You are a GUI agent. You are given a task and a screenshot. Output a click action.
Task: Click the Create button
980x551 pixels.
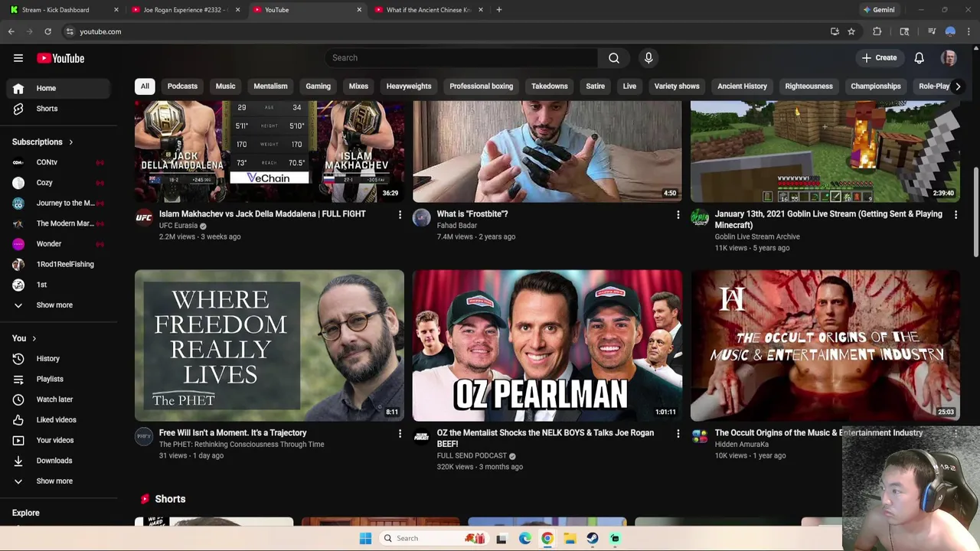point(879,58)
